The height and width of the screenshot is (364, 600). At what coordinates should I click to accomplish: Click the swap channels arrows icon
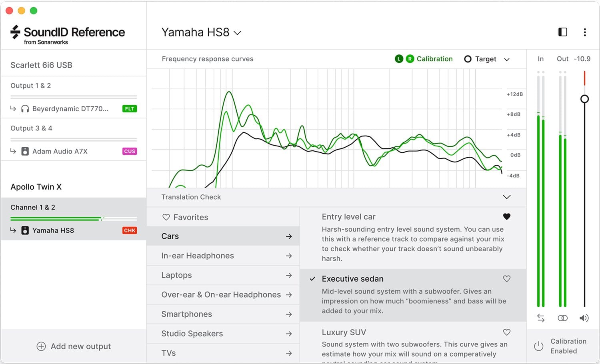541,318
